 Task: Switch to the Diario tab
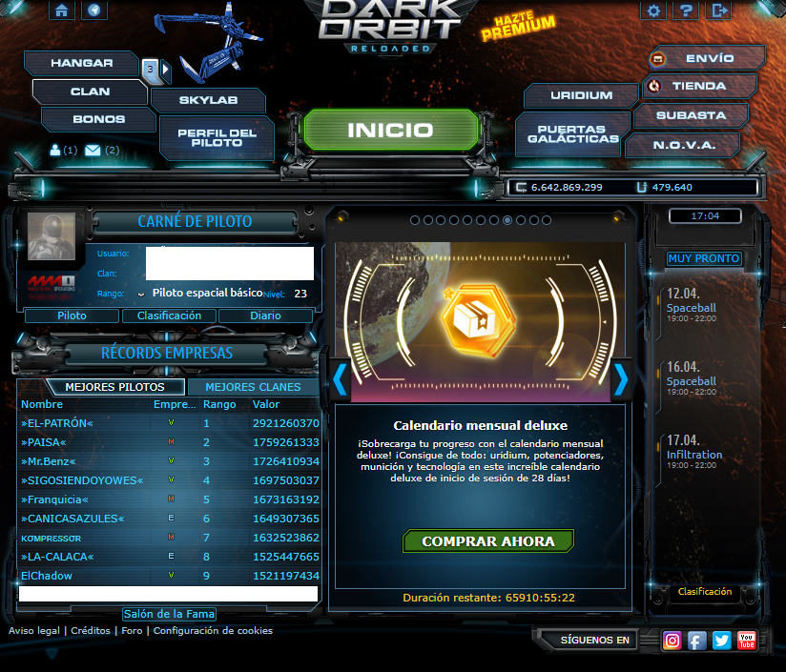tap(266, 316)
